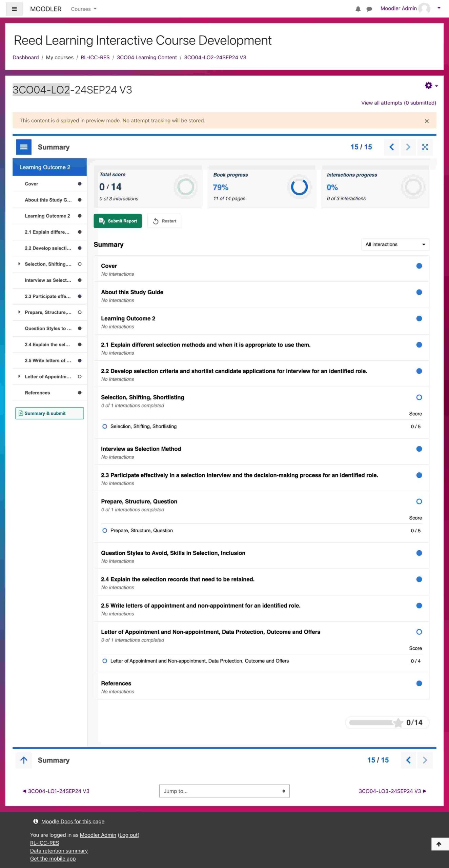
Task: Select 2.4 Explain the selection sidebar item
Action: click(49, 344)
